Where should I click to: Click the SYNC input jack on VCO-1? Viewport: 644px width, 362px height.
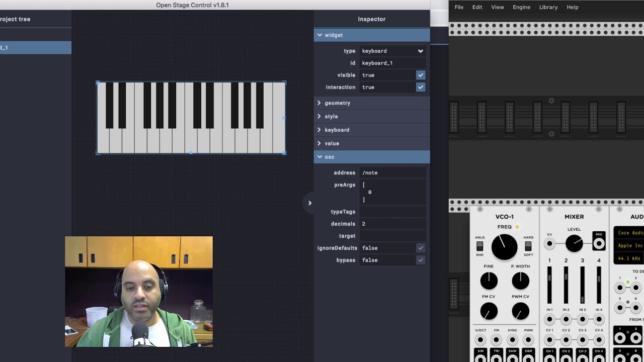point(512,340)
